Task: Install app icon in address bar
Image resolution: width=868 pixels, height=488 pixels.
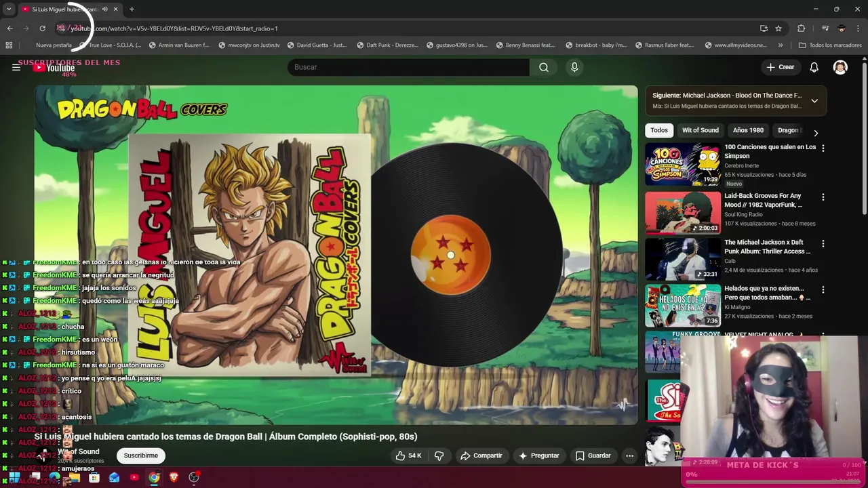Action: point(764,28)
